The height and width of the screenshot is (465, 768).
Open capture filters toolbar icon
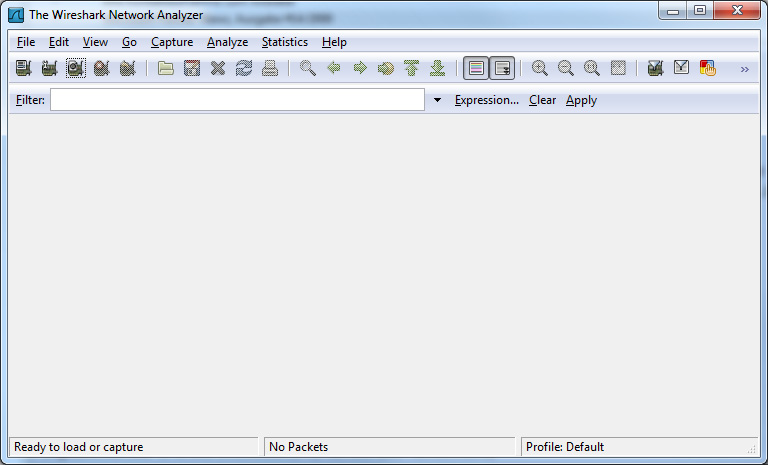[656, 68]
